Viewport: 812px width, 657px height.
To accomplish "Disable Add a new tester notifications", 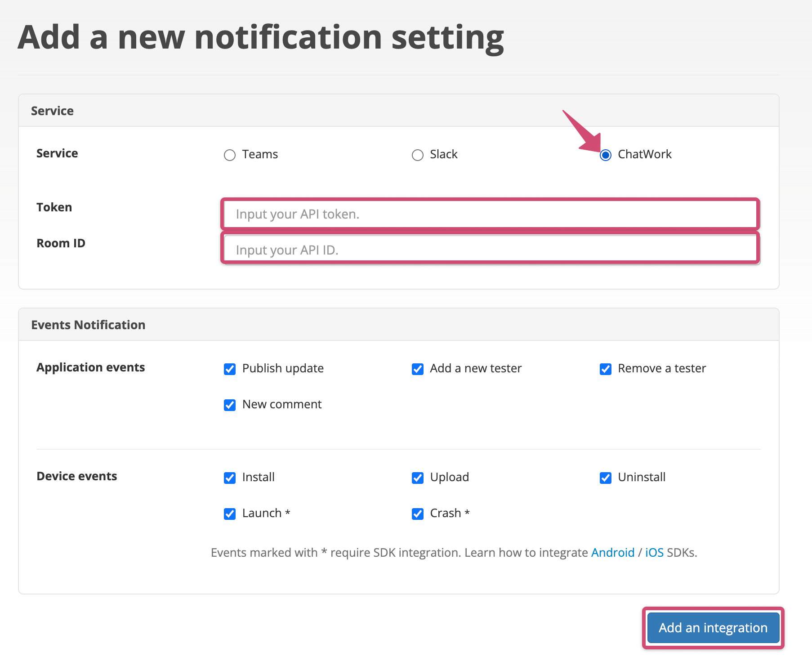I will pos(418,369).
